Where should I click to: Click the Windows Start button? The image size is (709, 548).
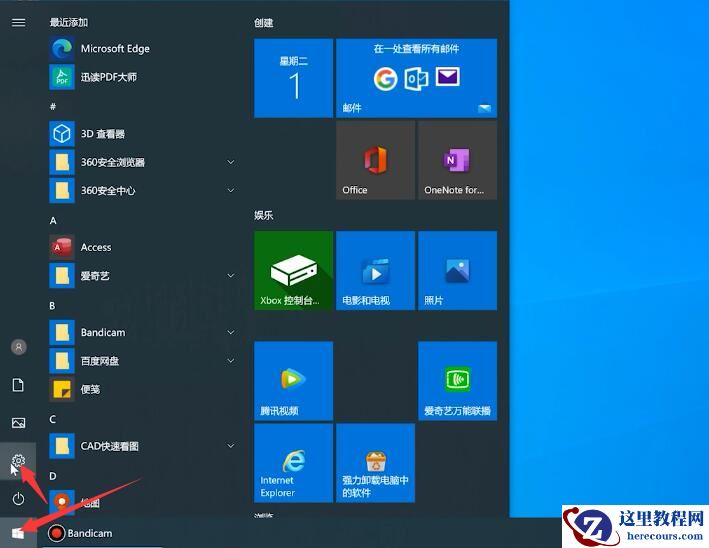pyautogui.click(x=18, y=534)
